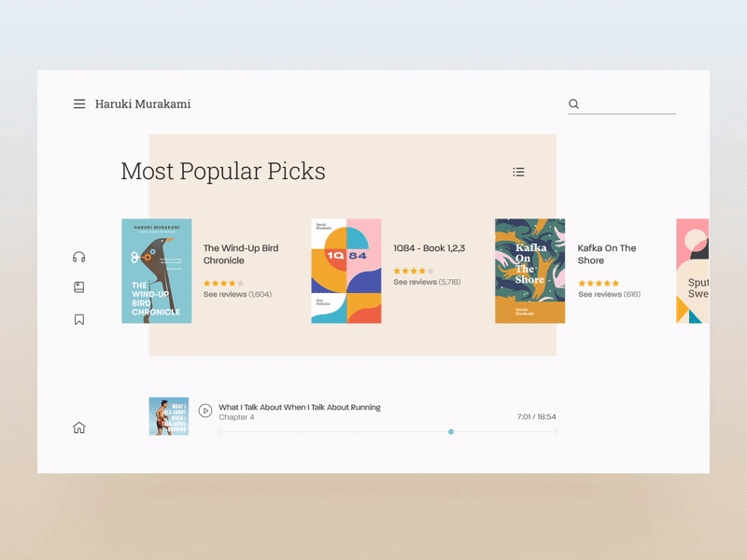Open 1Q84 - Book 1,2,3 title
This screenshot has height=560, width=747.
point(430,248)
